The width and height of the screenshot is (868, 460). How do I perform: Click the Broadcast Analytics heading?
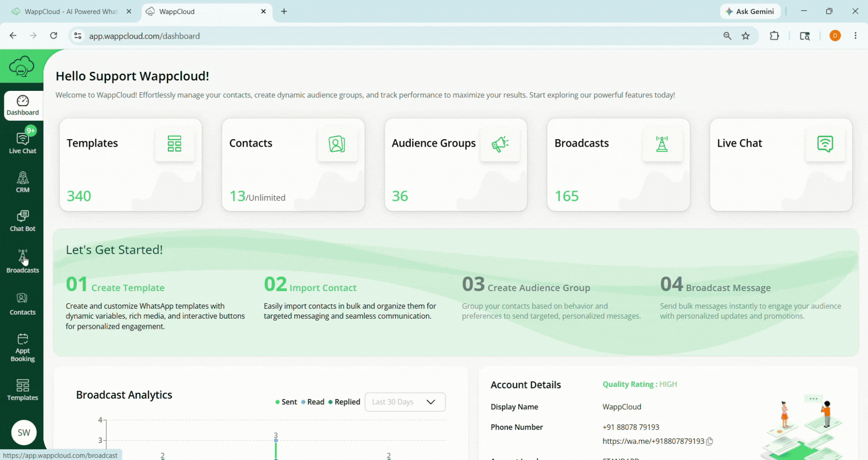coord(124,395)
